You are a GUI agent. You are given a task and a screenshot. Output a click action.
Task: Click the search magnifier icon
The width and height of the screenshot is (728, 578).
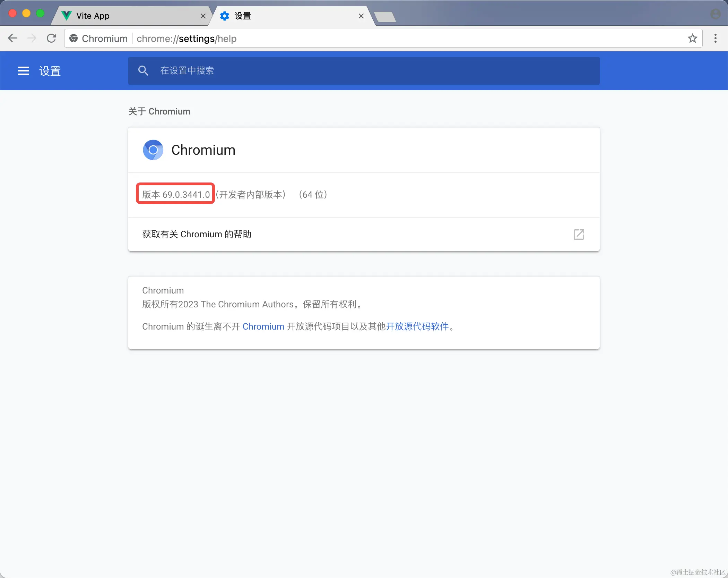click(x=143, y=71)
